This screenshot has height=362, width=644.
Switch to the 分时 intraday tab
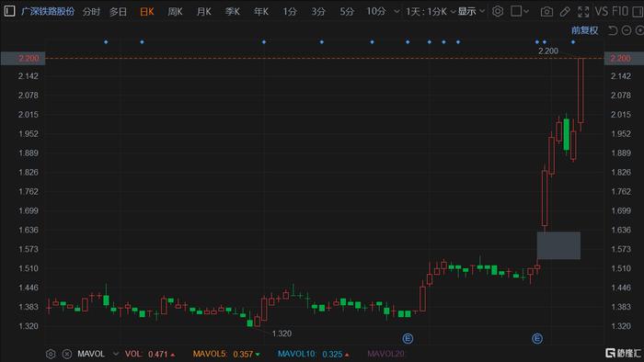pos(91,11)
